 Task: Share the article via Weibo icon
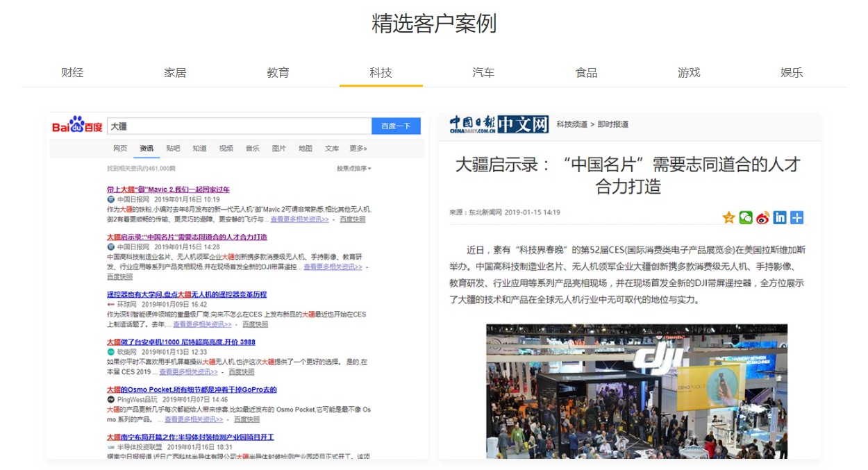763,217
